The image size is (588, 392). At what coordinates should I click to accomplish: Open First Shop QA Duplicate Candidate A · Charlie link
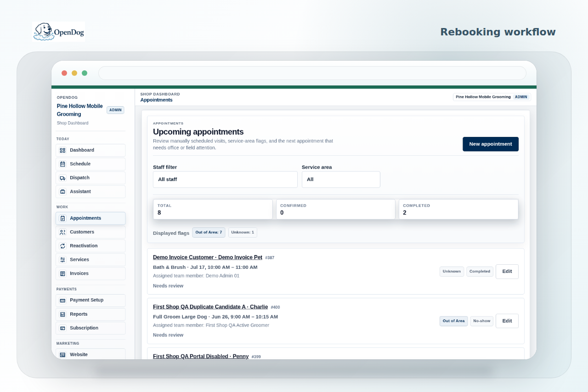pyautogui.click(x=210, y=307)
